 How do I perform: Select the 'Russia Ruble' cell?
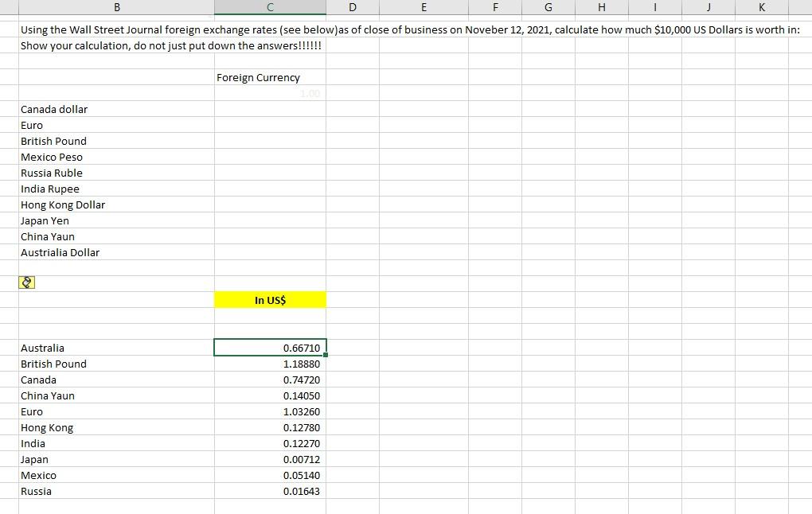coord(116,173)
